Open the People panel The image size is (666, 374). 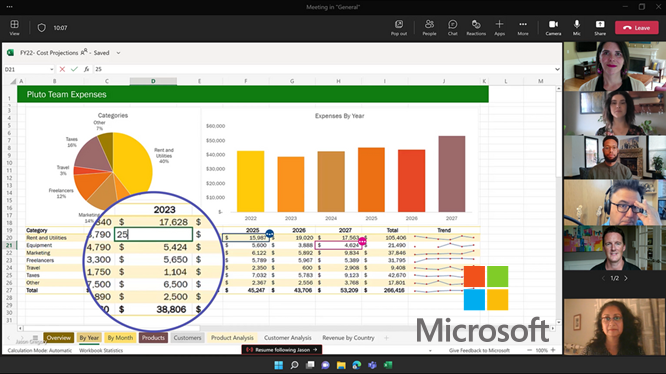[429, 28]
